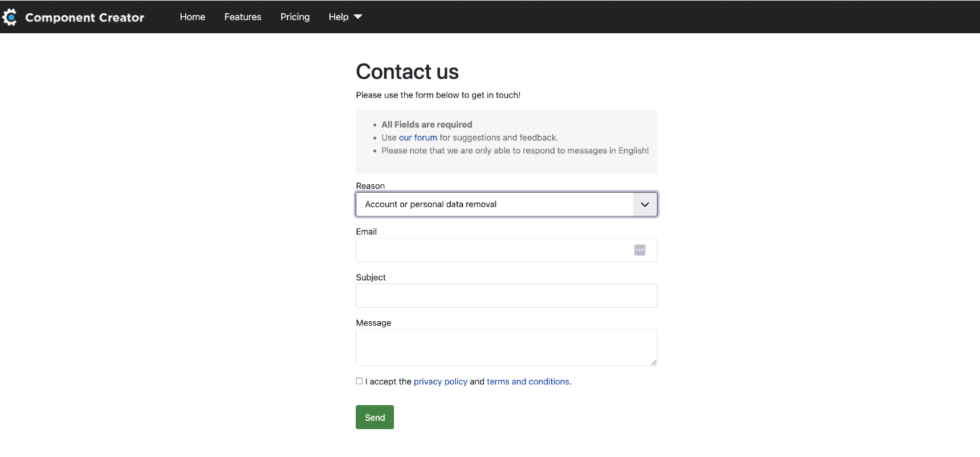Click the 'Contact us' heading
This screenshot has height=457, width=980.
coord(407,72)
